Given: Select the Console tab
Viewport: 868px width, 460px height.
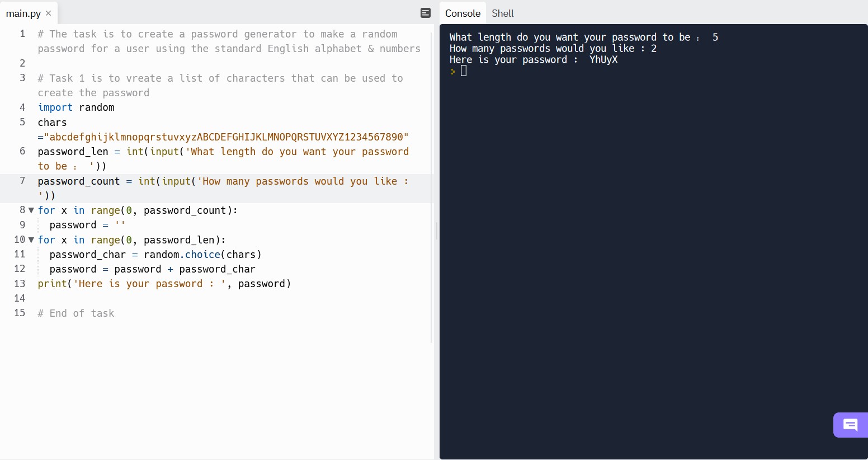Looking at the screenshot, I should [463, 13].
